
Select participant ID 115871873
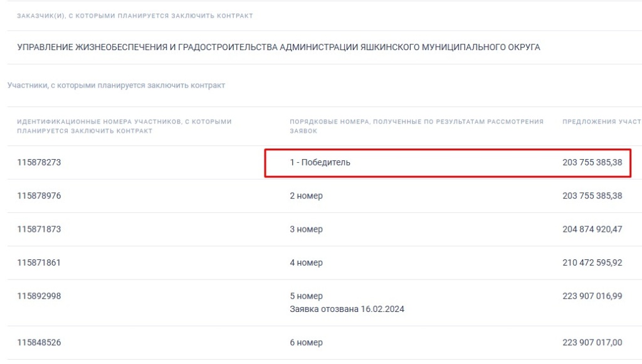[39, 229]
